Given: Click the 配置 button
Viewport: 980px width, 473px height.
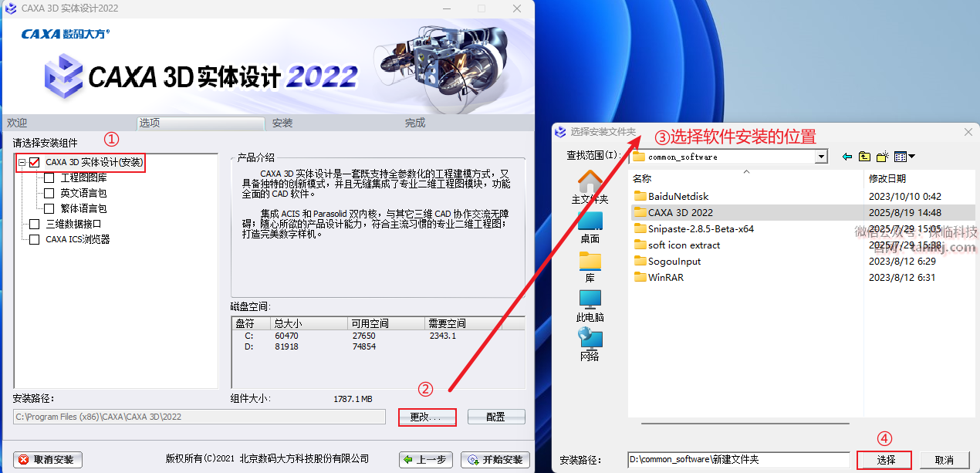Looking at the screenshot, I should (x=496, y=417).
